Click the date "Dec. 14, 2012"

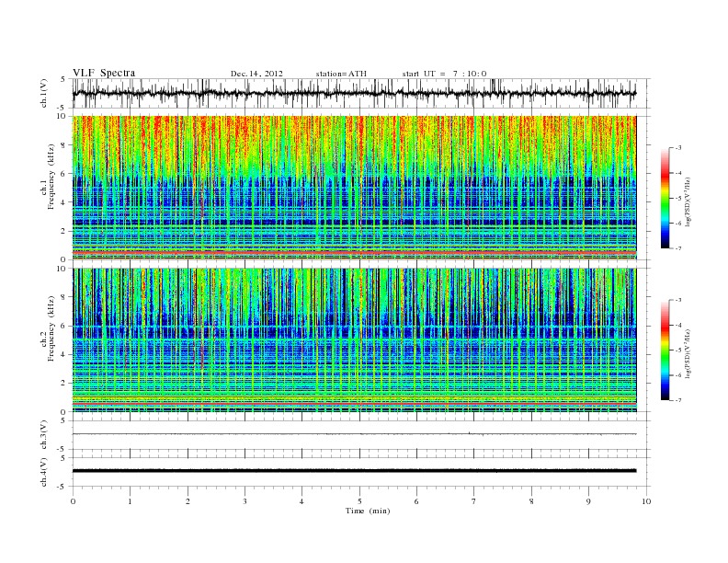click(256, 74)
